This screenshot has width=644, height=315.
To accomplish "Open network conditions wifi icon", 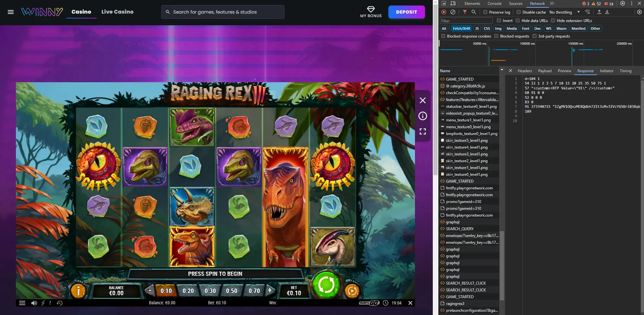I will coord(588,12).
